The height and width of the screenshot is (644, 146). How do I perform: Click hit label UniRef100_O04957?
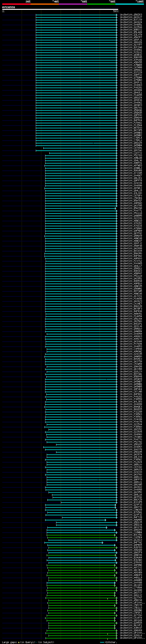pyautogui.click(x=131, y=447)
